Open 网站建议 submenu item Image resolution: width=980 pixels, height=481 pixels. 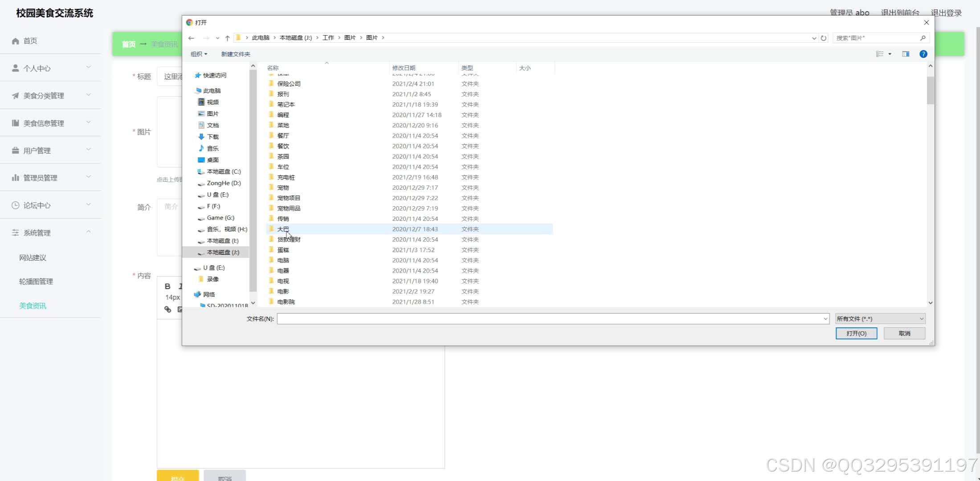click(33, 258)
